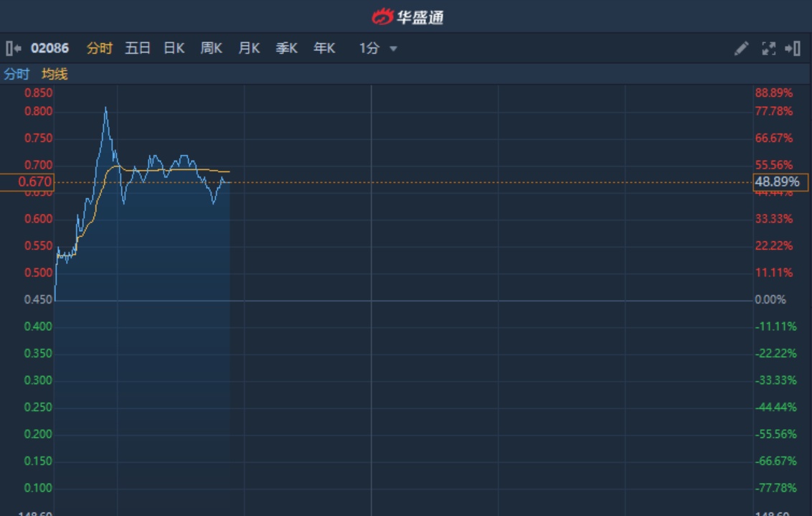Click the 华盛通 logo
Image resolution: width=812 pixels, height=516 pixels.
coord(407,17)
